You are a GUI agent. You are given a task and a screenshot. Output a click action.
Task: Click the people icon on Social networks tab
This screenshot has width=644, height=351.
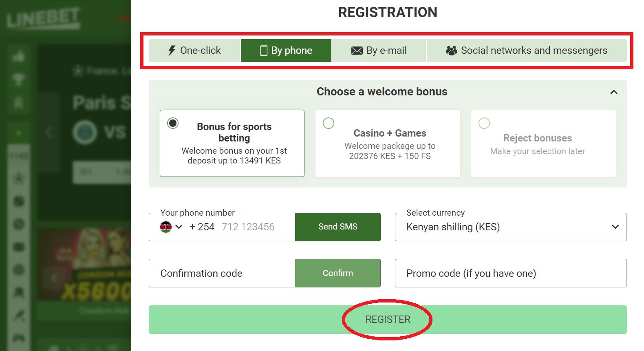point(451,50)
